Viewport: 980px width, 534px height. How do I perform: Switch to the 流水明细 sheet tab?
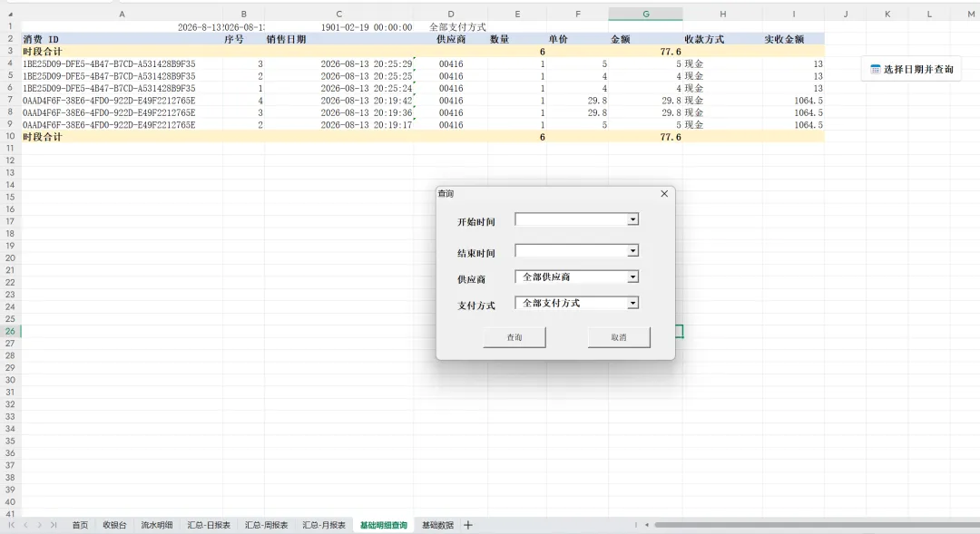(x=156, y=525)
